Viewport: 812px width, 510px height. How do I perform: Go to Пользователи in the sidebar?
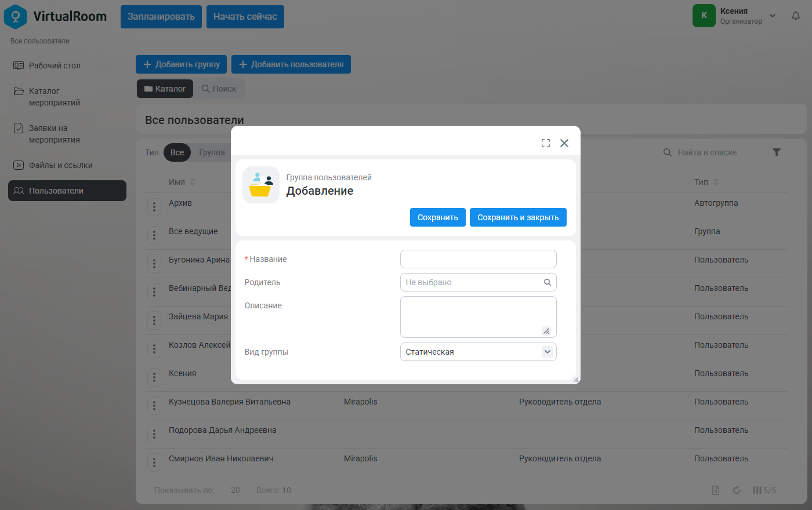[x=67, y=191]
